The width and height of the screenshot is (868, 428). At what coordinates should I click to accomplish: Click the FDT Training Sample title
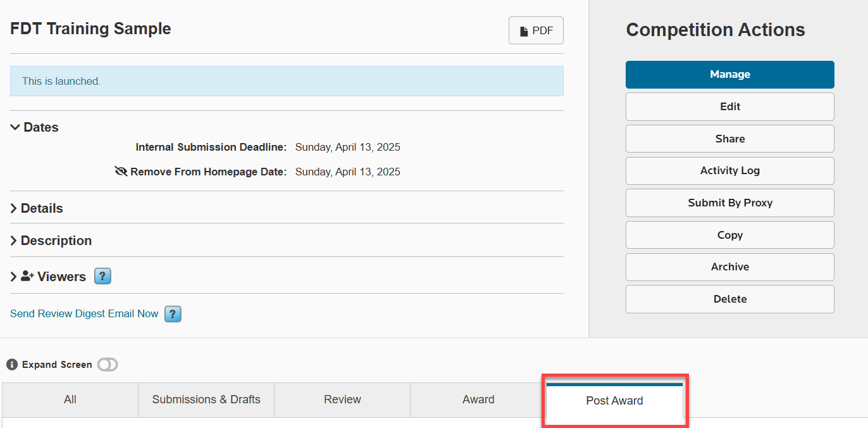[90, 28]
